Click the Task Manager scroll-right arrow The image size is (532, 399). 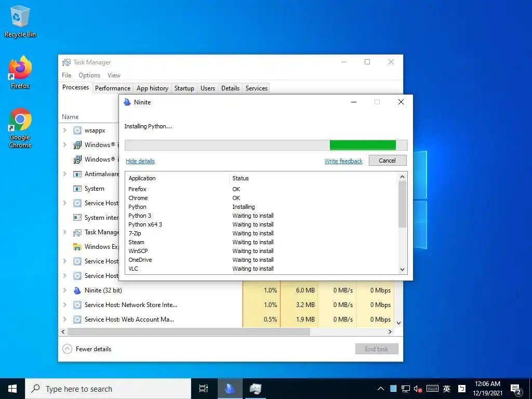(390, 331)
